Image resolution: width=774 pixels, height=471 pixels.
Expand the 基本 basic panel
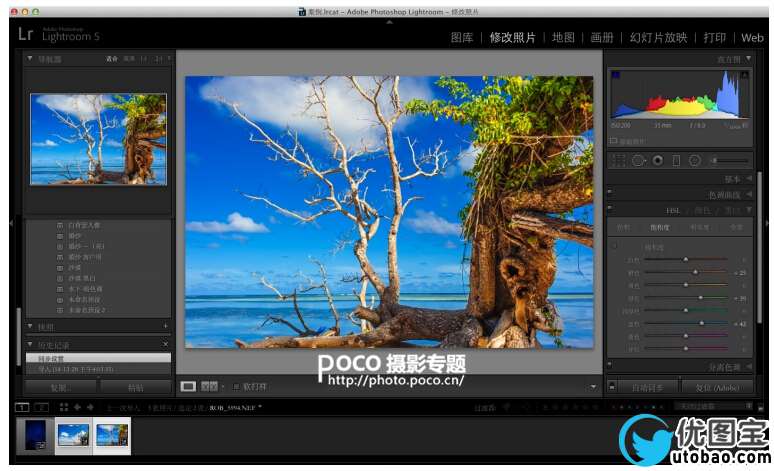[748, 178]
